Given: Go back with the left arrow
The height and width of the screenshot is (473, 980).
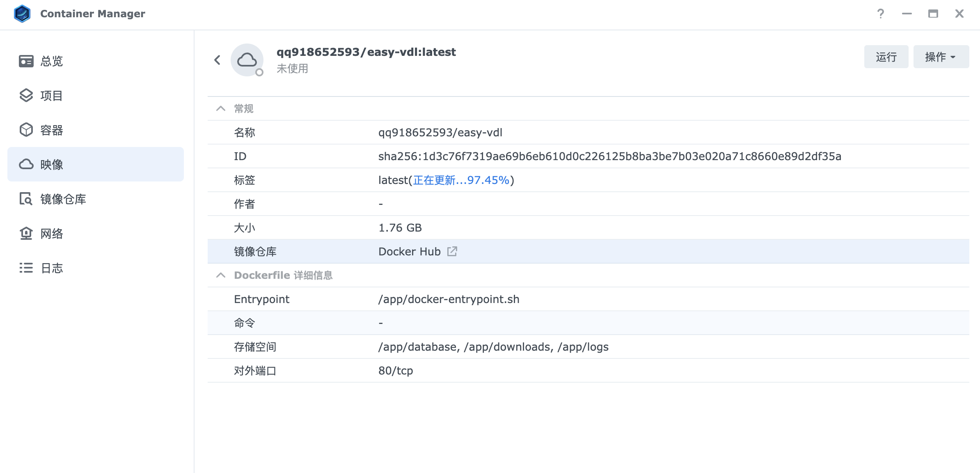Looking at the screenshot, I should pos(218,60).
